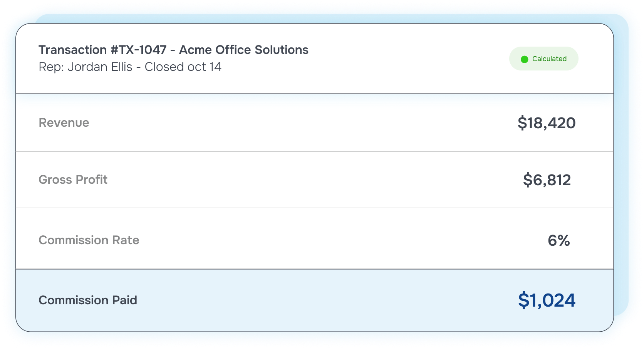Click the green Calculated status dot
Viewport: 644px width, 349px height.
524,59
